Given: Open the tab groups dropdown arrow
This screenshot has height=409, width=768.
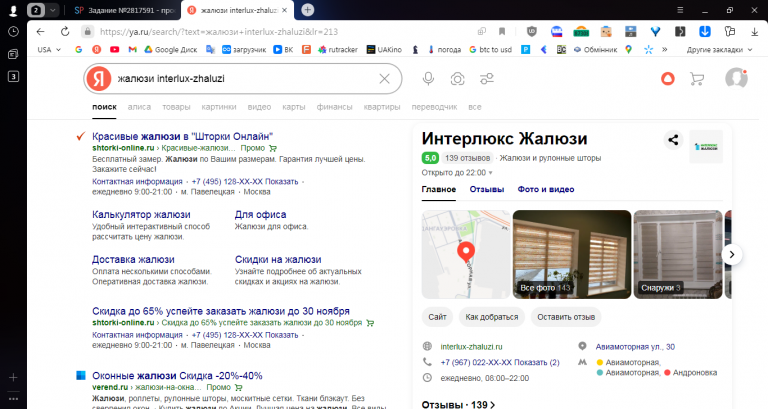Looking at the screenshot, I should coord(52,10).
